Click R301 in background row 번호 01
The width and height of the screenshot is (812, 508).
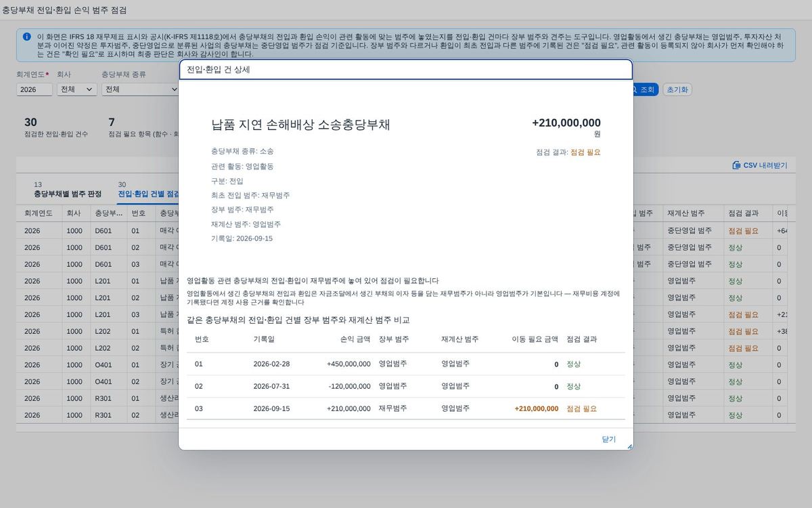pos(104,398)
